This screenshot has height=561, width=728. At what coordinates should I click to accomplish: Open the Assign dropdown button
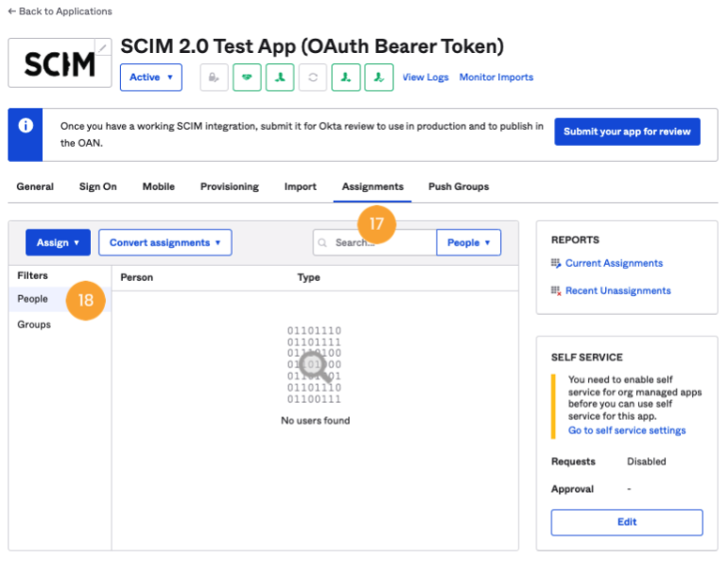point(58,242)
